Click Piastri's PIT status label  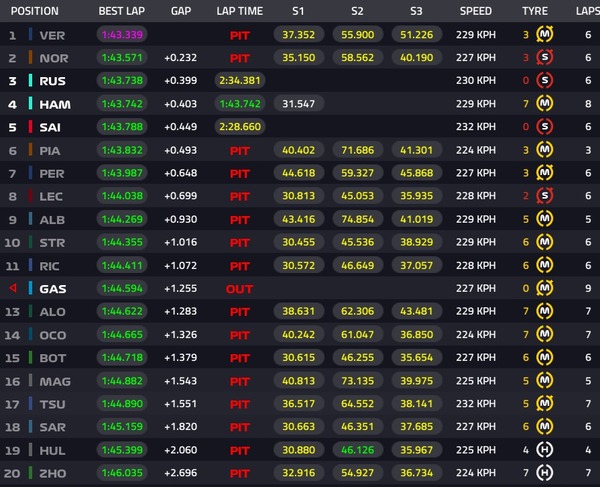(240, 151)
